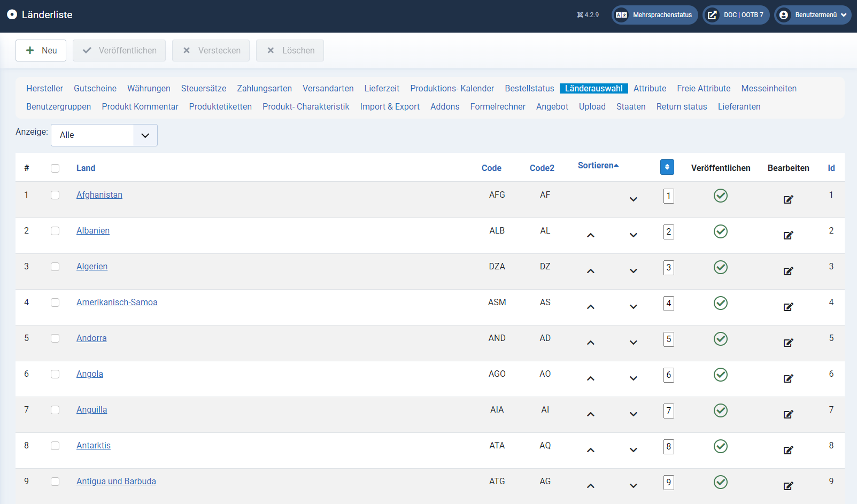This screenshot has width=857, height=504.
Task: Switch to the Hersteller tab
Action: click(x=44, y=89)
